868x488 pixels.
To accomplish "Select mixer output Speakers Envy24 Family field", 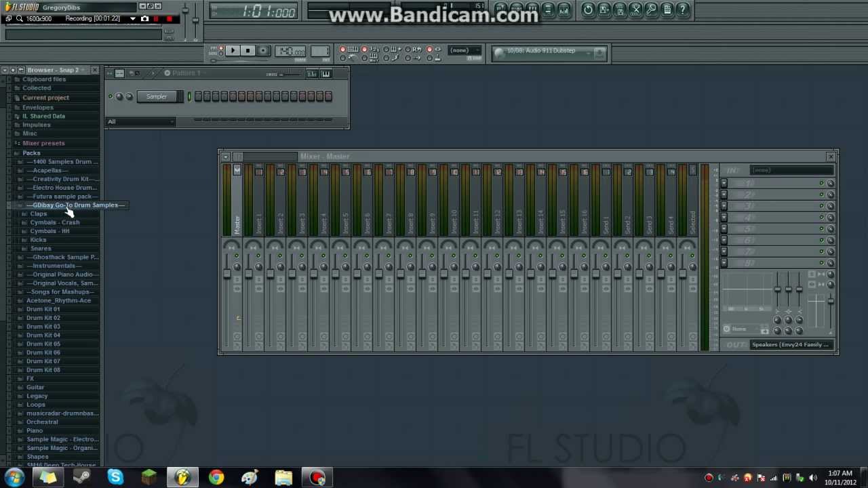I will click(x=792, y=345).
